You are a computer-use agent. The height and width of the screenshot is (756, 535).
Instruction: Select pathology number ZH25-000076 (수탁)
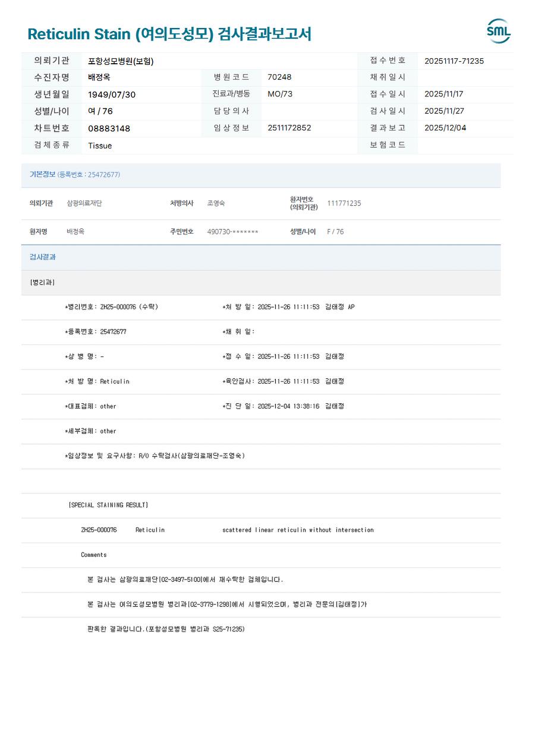click(x=111, y=307)
